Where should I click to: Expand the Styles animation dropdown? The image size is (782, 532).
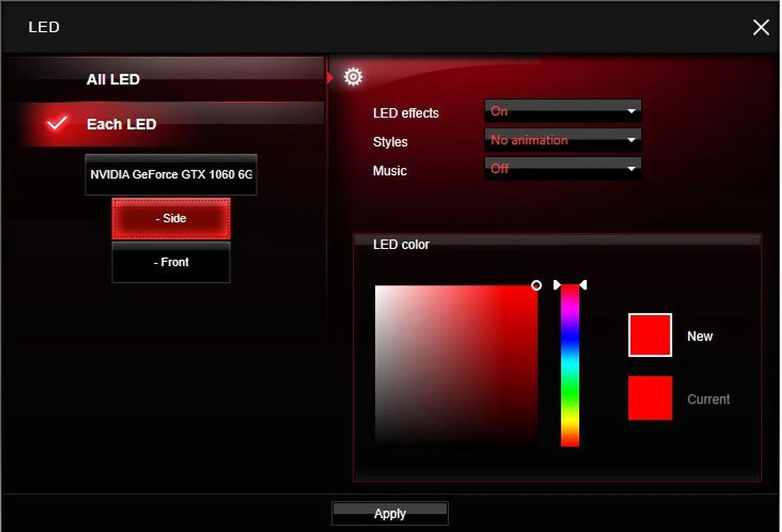click(x=562, y=140)
